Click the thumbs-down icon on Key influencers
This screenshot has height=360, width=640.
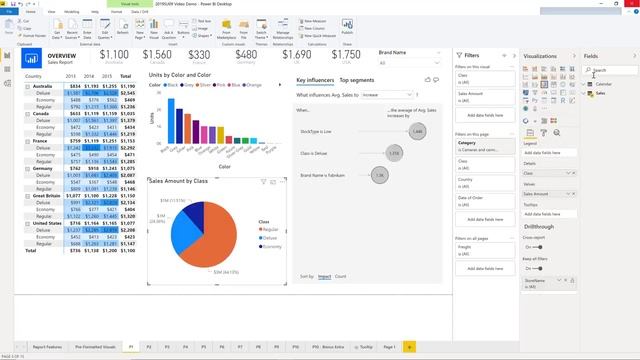pos(436,80)
